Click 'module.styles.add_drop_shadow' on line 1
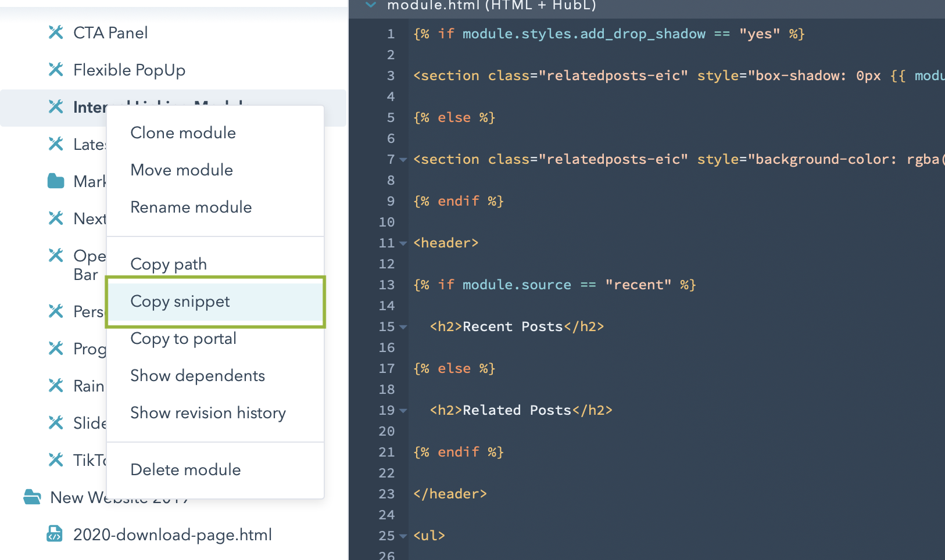This screenshot has height=560, width=945. coord(584,34)
